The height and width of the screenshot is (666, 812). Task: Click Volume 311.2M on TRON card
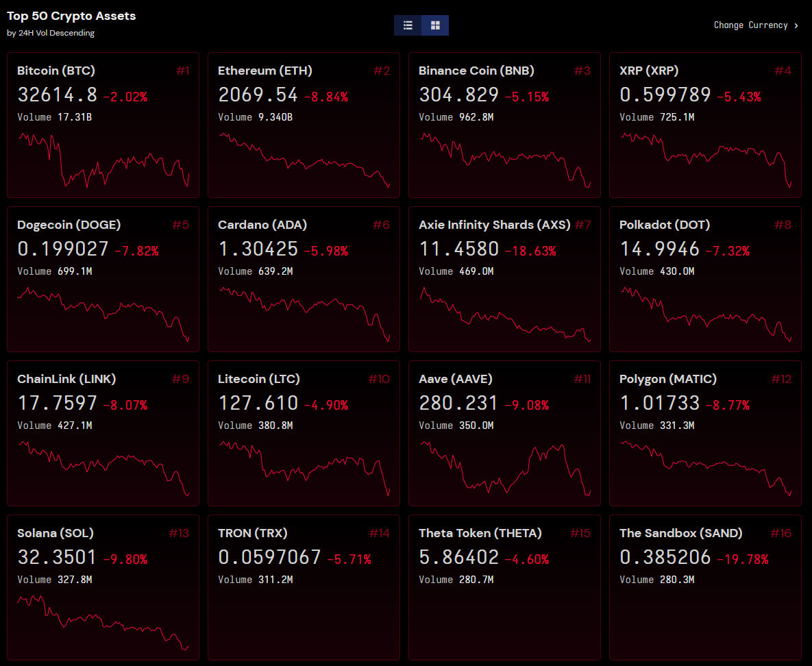tap(256, 580)
